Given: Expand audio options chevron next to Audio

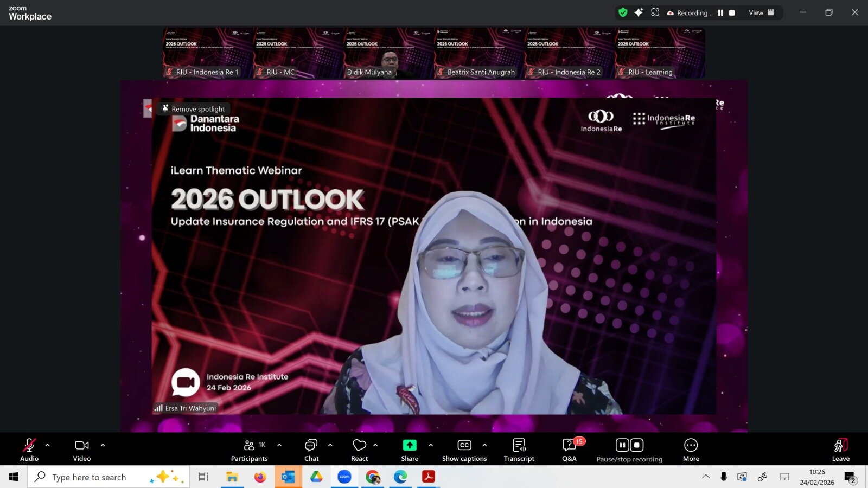Looking at the screenshot, I should [x=48, y=445].
